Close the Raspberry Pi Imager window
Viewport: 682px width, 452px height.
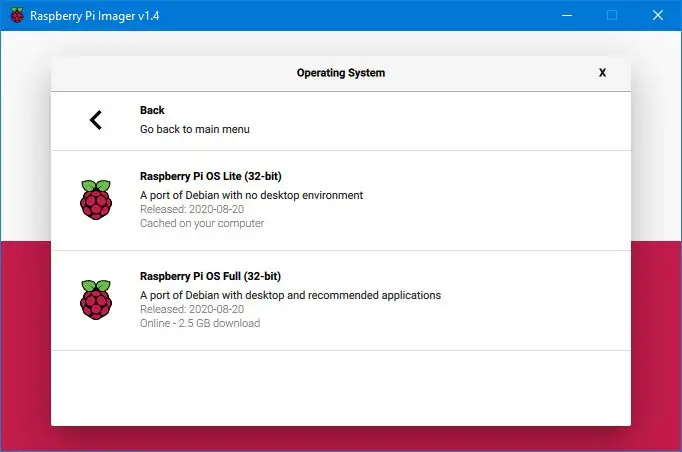coord(658,15)
